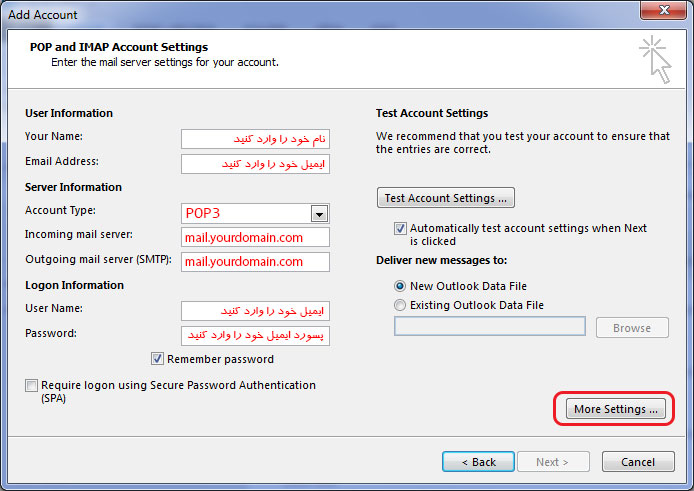Select the Incoming mail server field
This screenshot has height=491, width=694.
pyautogui.click(x=255, y=237)
